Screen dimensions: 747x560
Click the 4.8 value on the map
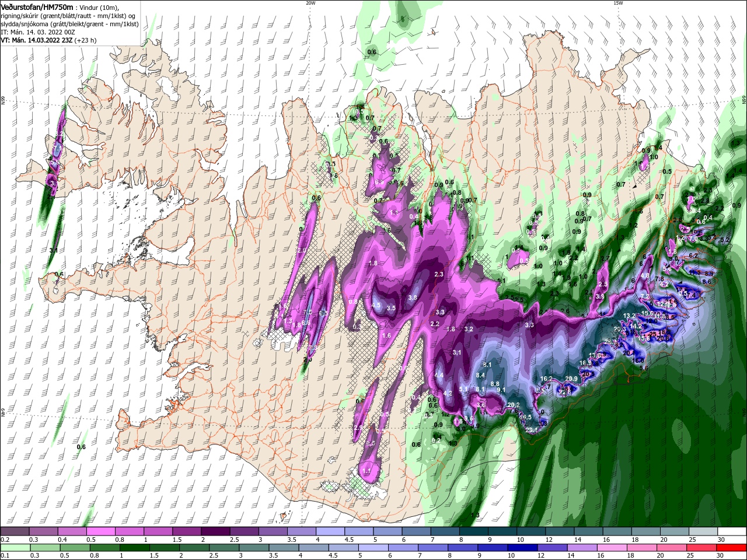(645, 275)
